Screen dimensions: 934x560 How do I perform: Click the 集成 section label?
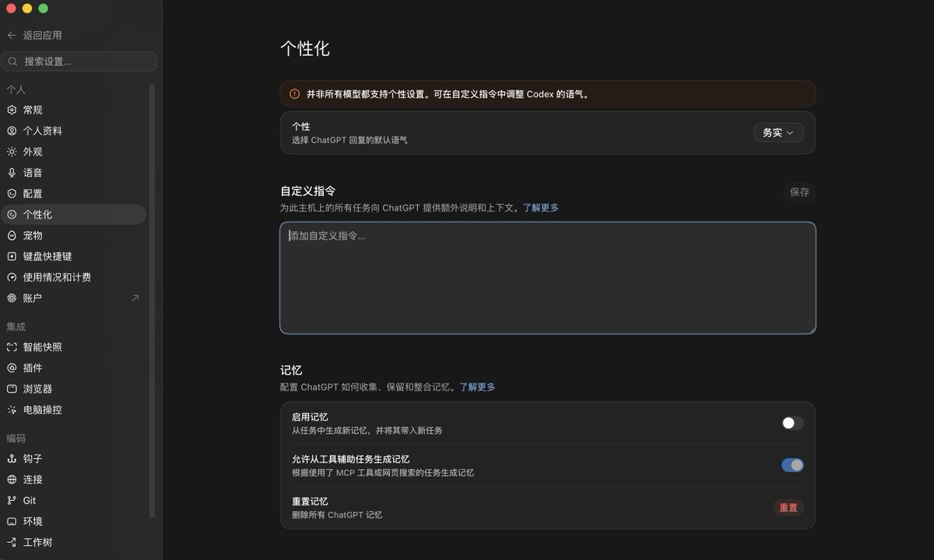16,327
